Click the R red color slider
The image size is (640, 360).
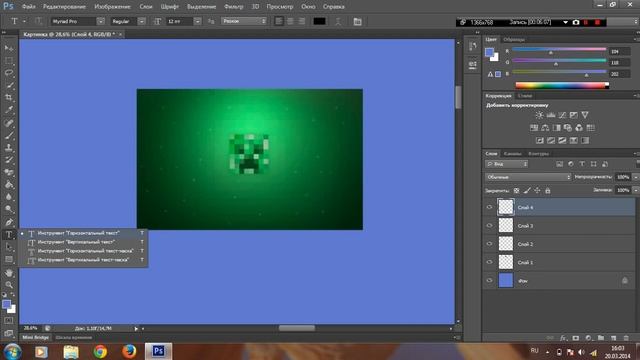click(x=559, y=50)
